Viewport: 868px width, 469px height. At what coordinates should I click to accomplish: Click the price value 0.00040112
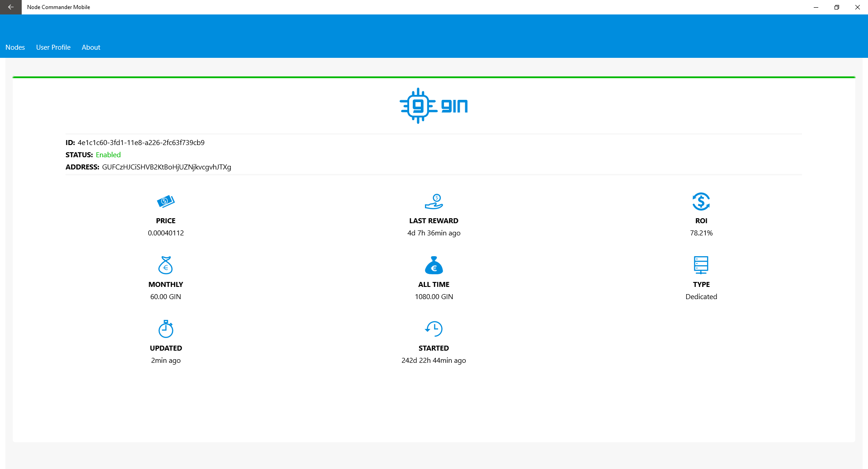click(x=166, y=233)
